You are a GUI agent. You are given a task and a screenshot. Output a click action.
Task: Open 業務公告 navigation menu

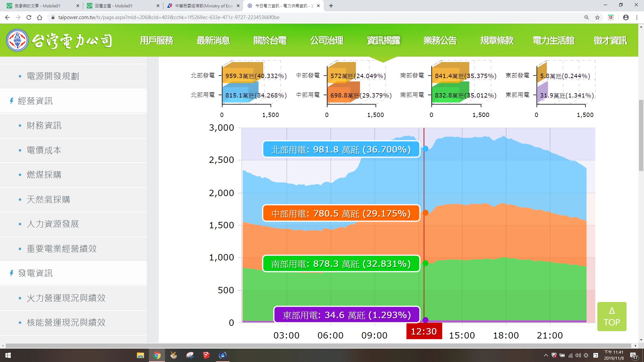coord(440,41)
